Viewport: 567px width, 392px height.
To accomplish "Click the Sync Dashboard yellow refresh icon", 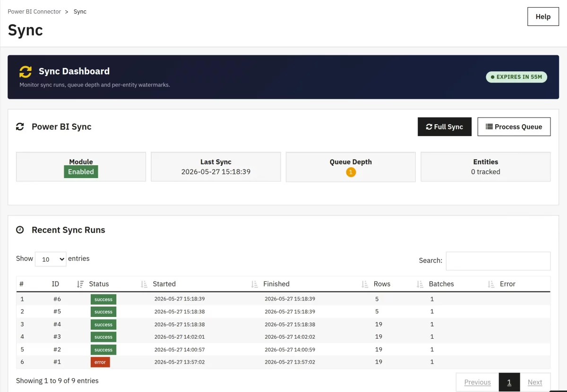I will 26,72.
